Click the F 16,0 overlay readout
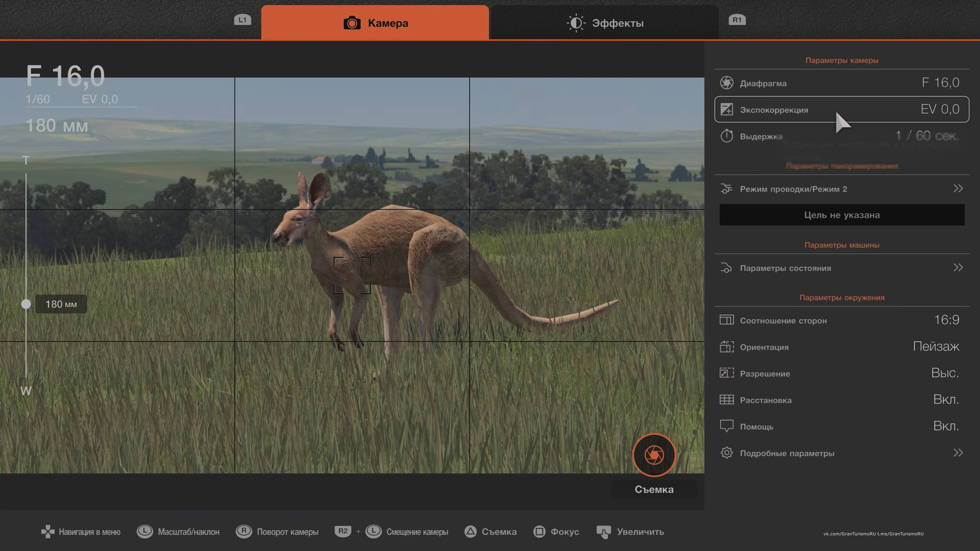 tap(65, 76)
